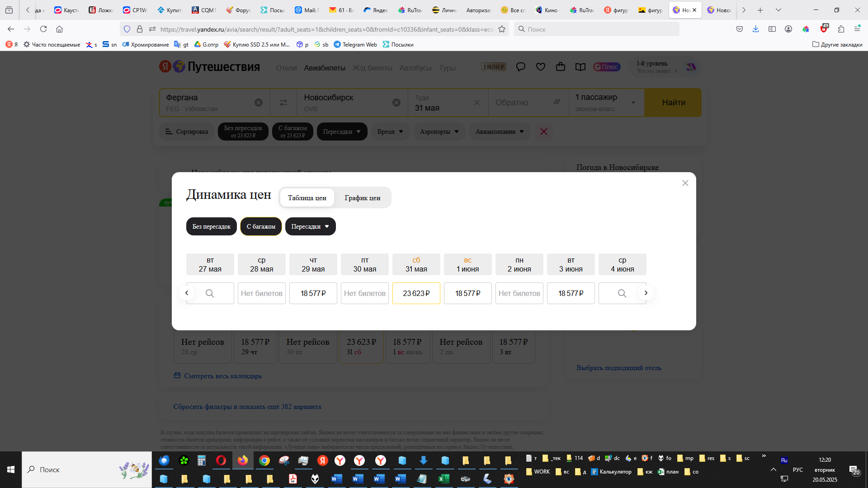Image resolution: width=868 pixels, height=488 pixels.
Task: Open Telegram Web bookmark
Action: click(x=355, y=44)
